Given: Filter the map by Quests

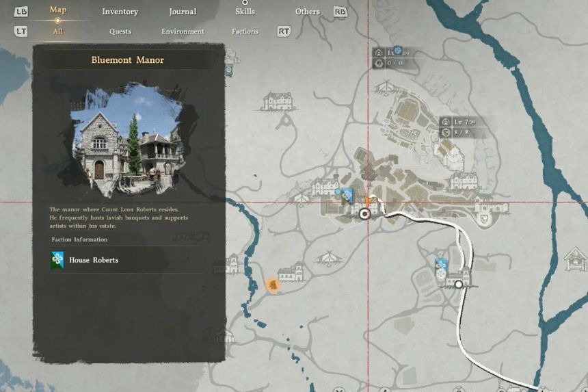Looking at the screenshot, I should [x=120, y=31].
